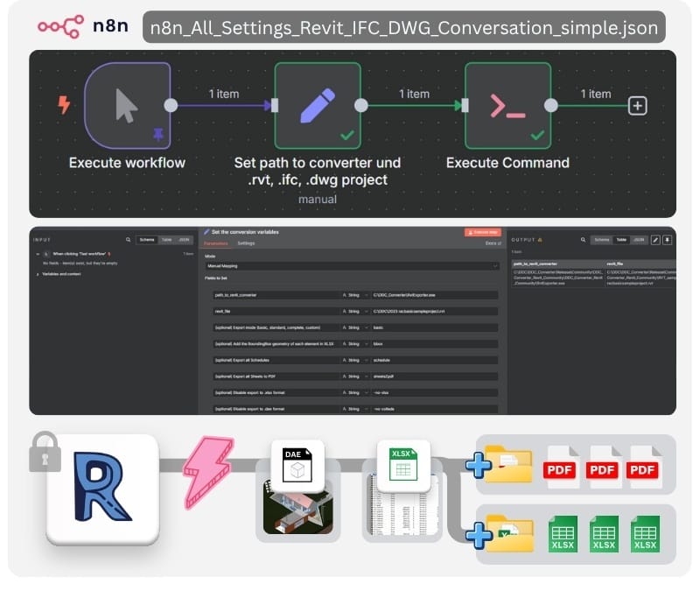Click the single XLSX file icon above the spreadsheet
Image resolution: width=700 pixels, height=591 pixels.
pos(403,465)
